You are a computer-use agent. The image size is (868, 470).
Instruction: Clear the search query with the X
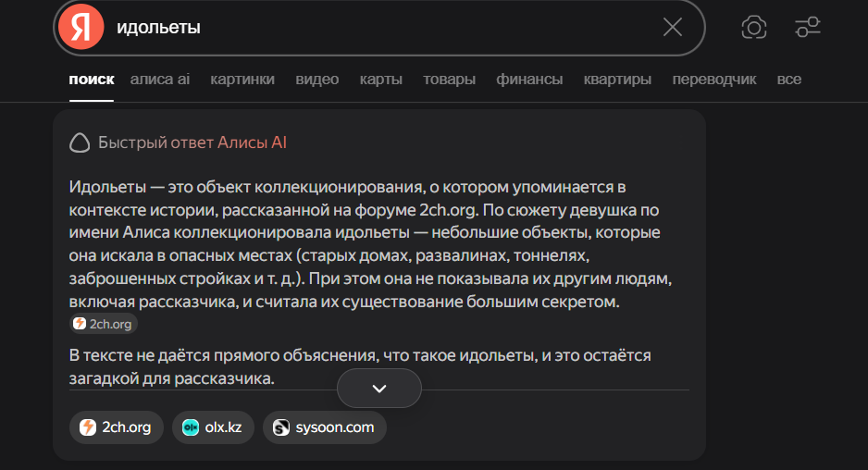tap(673, 27)
